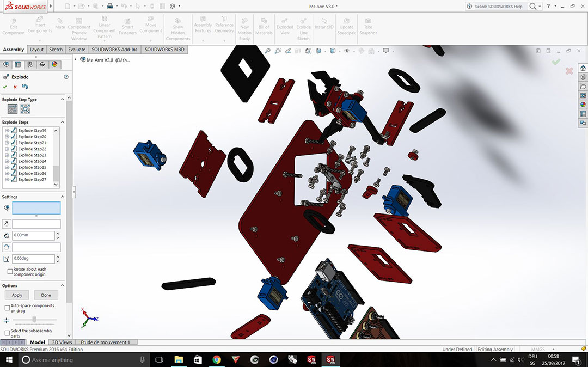Click the rotation angle 0.00deg field

coord(33,258)
